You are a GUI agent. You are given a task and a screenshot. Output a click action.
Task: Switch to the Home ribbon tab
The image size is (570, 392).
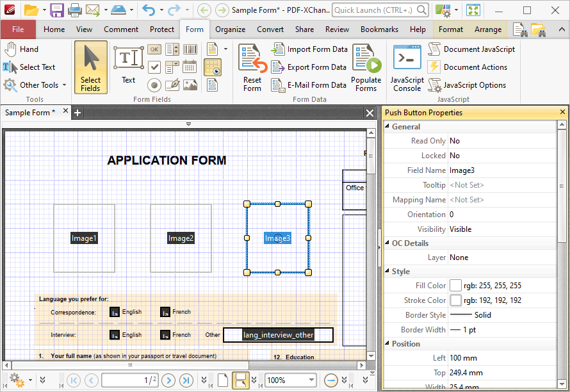click(x=54, y=29)
